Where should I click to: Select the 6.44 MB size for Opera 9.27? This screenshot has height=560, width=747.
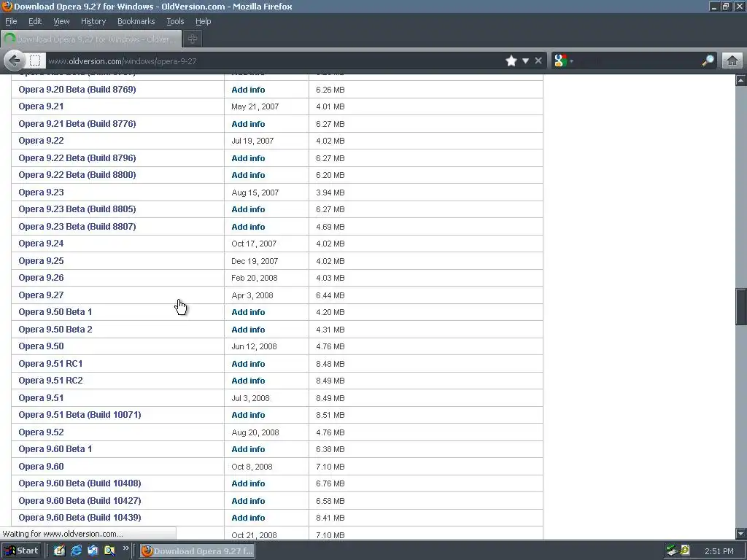(x=330, y=295)
